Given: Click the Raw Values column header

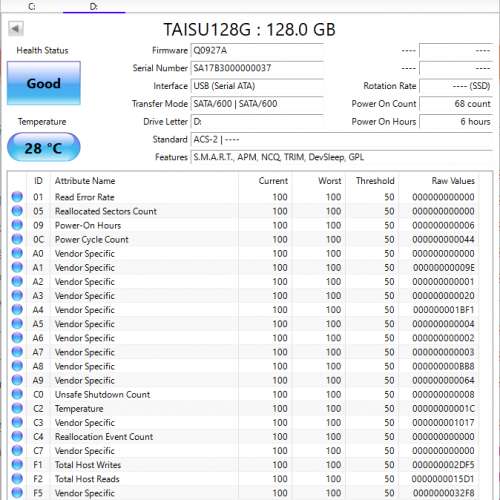Looking at the screenshot, I should tap(453, 181).
